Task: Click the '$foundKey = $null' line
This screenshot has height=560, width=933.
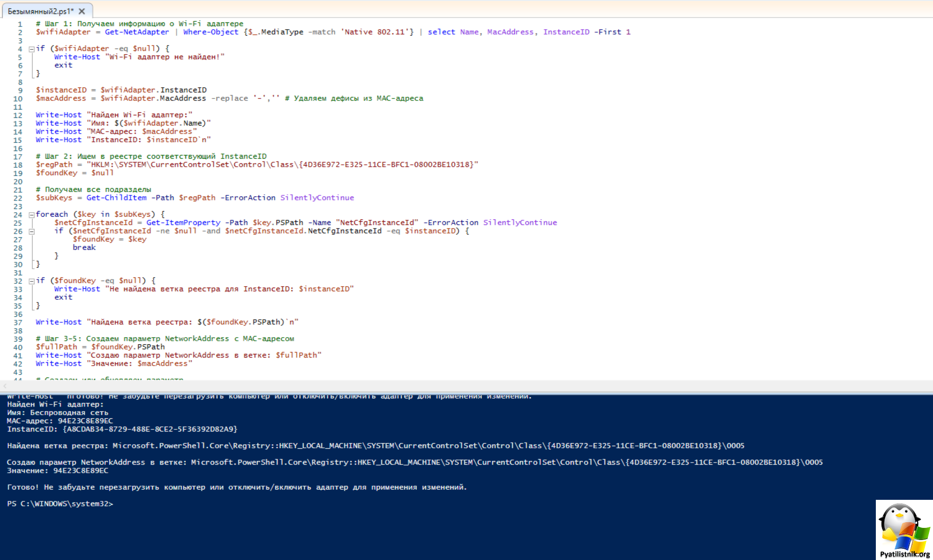Action: [75, 172]
